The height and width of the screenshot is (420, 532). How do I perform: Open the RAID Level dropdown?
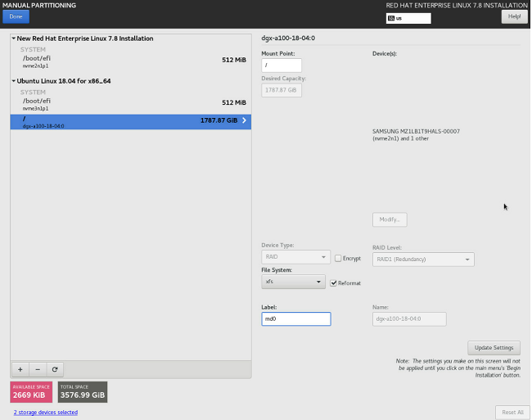pyautogui.click(x=423, y=260)
